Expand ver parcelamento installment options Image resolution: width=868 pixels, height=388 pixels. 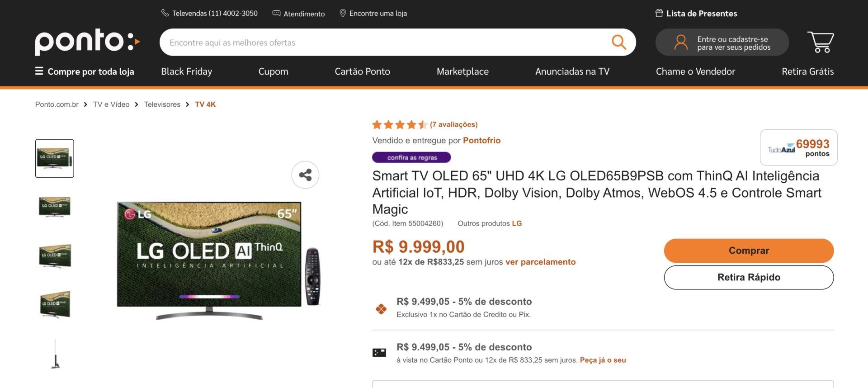click(x=540, y=262)
